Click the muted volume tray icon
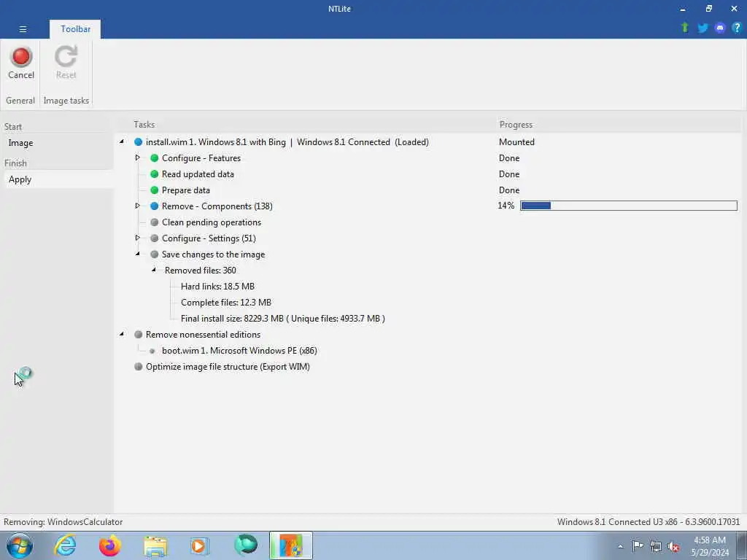The width and height of the screenshot is (747, 560). pos(673,546)
